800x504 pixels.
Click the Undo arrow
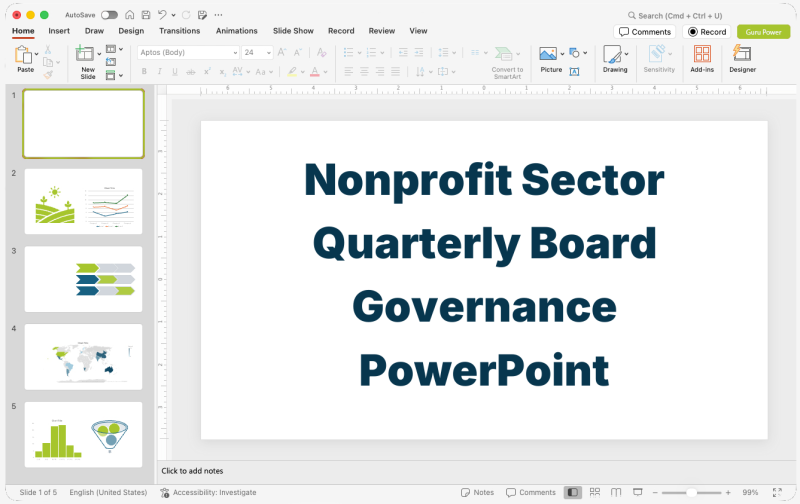click(x=162, y=15)
